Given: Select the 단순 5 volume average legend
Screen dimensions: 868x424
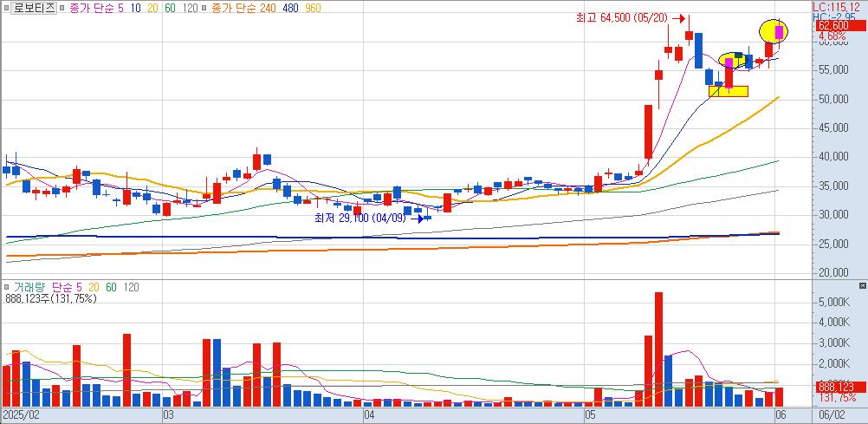Looking at the screenshot, I should (67, 287).
